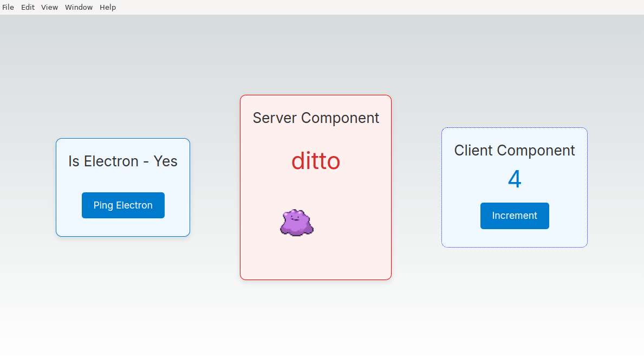Click the gray page background above the cards
644x357 pixels.
[322, 54]
